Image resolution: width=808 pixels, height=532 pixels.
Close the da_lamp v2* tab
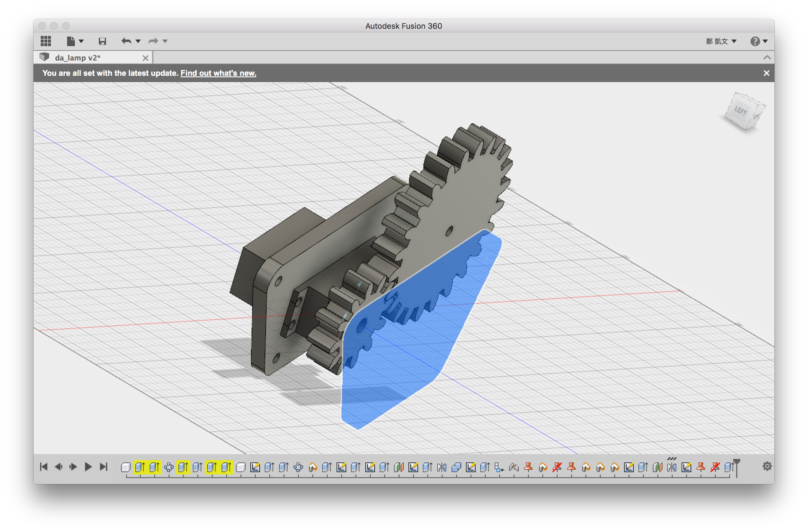point(145,58)
